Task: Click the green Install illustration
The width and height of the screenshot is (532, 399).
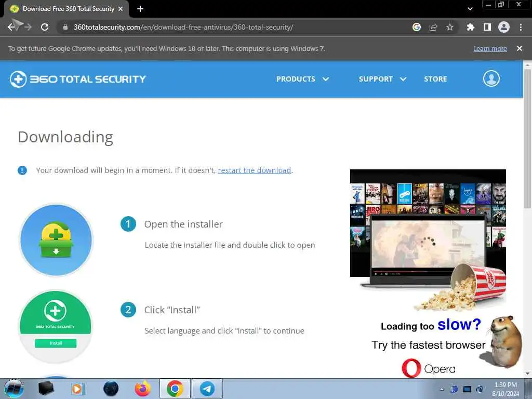Action: (x=56, y=326)
